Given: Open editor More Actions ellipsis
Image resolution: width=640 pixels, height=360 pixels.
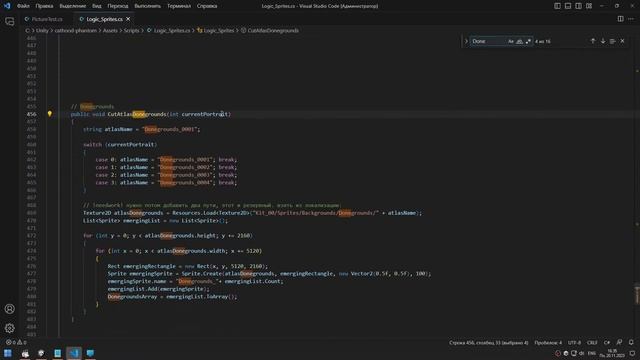Looking at the screenshot, I should (x=631, y=19).
